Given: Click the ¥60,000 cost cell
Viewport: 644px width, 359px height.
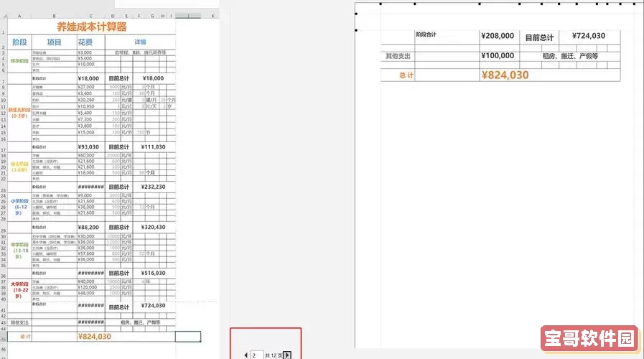Looking at the screenshot, I should pyautogui.click(x=90, y=156).
